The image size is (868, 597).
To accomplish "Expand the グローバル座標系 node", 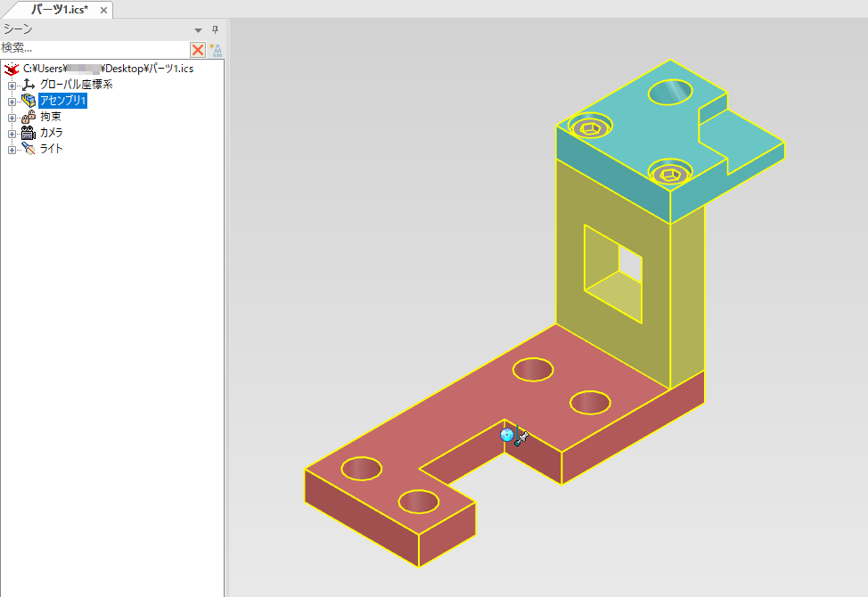I will click(12, 86).
